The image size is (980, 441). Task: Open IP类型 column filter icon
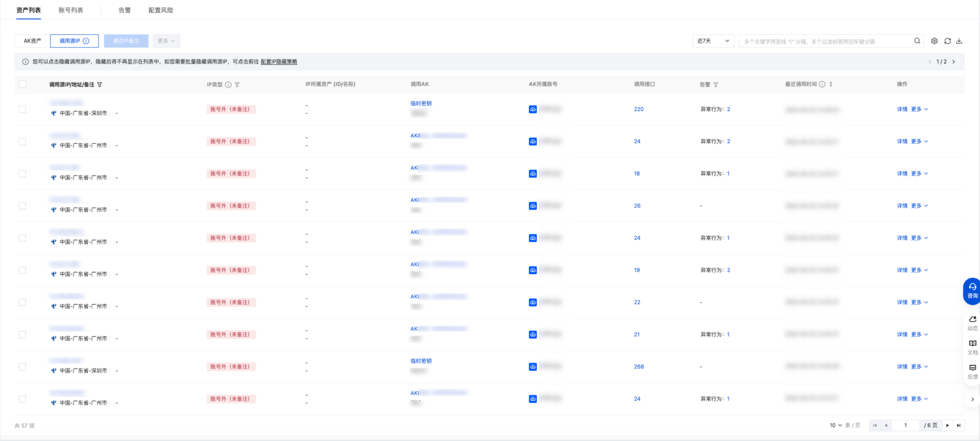click(237, 84)
